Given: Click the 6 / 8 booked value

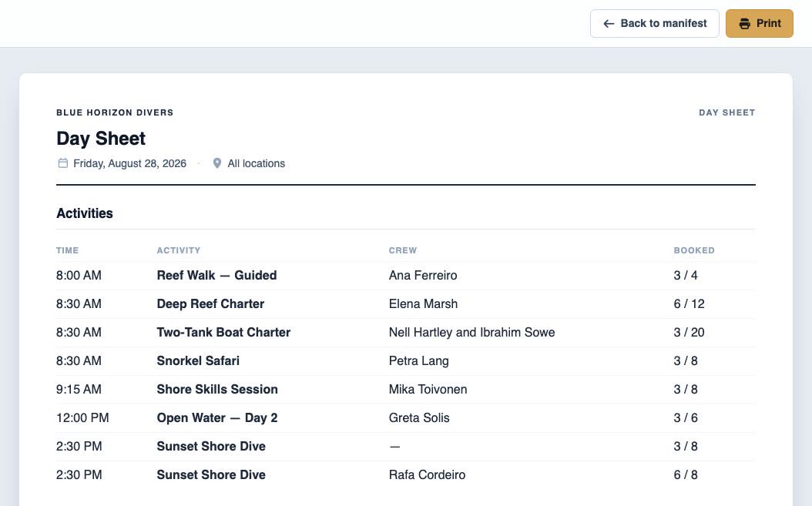Looking at the screenshot, I should 686,474.
